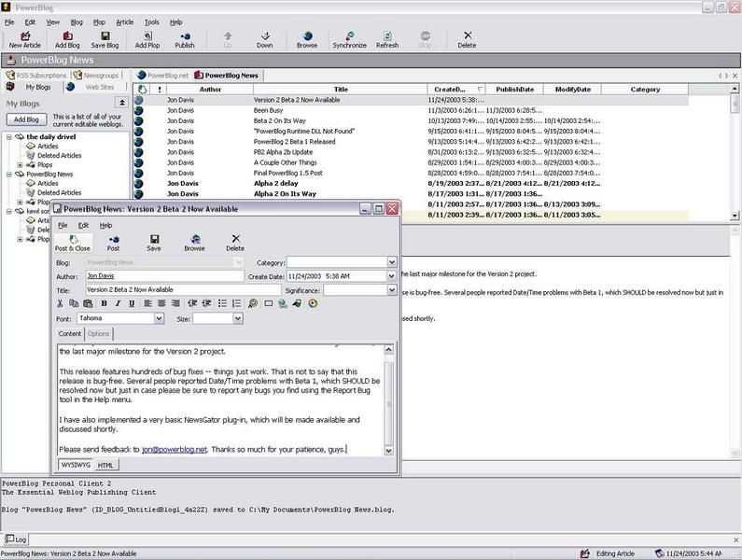Click the Paste clipboard icon
The height and width of the screenshot is (560, 742).
pos(88,303)
